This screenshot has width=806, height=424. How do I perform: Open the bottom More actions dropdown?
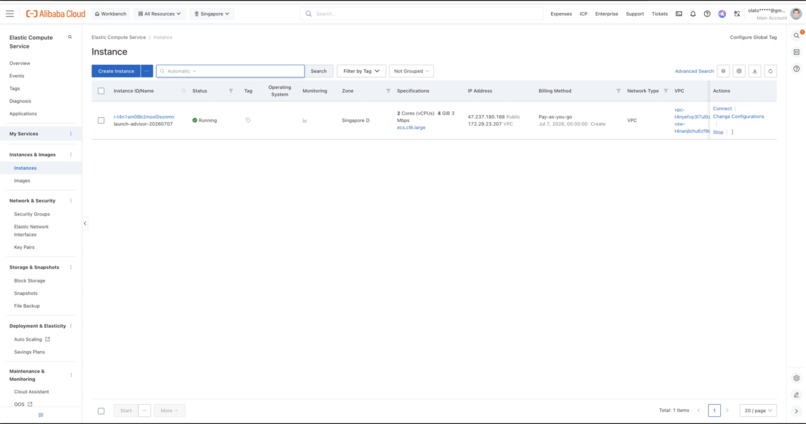[x=169, y=411]
